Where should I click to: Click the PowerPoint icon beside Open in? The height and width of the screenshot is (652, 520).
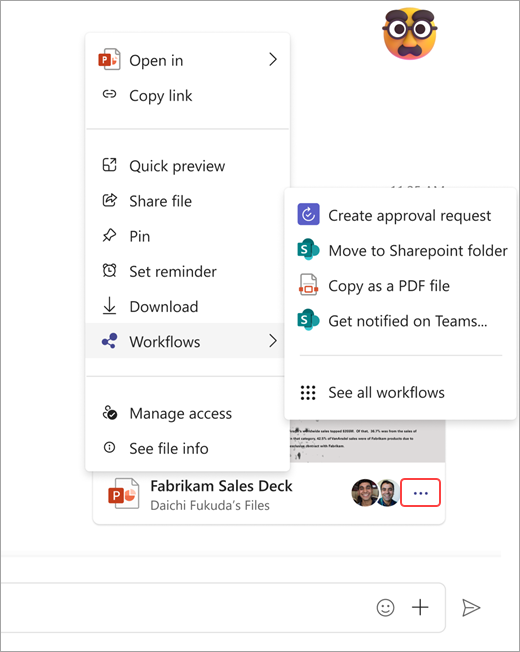click(x=109, y=60)
